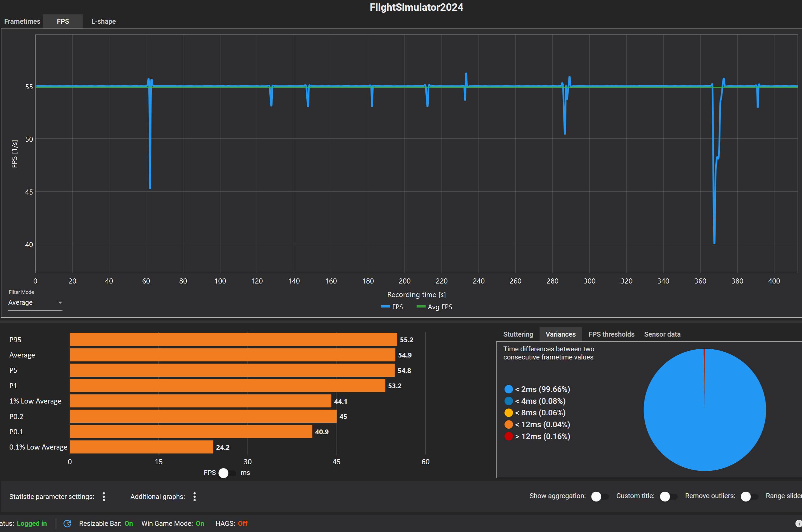This screenshot has height=532, width=802.
Task: Open the Sensor data tab
Action: [662, 334]
